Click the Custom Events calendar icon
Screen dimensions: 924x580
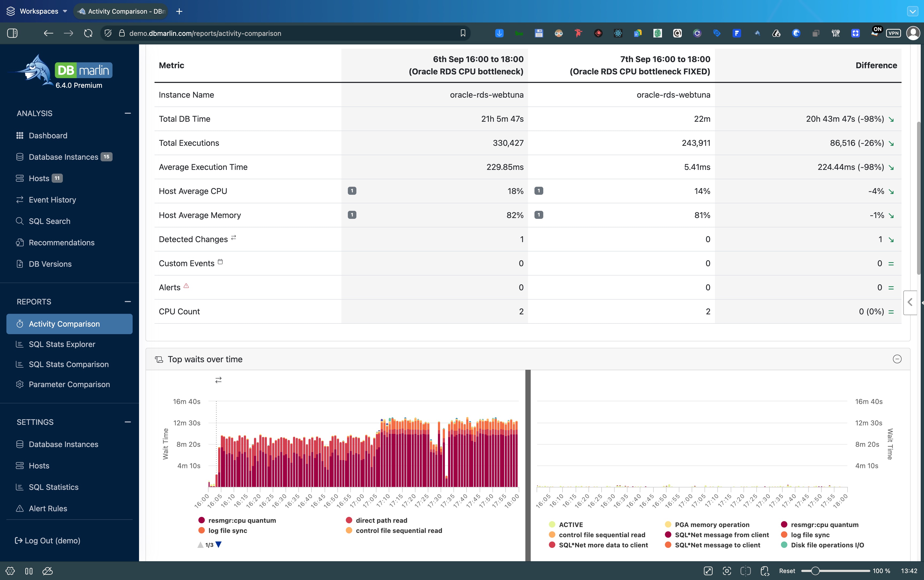click(x=220, y=262)
